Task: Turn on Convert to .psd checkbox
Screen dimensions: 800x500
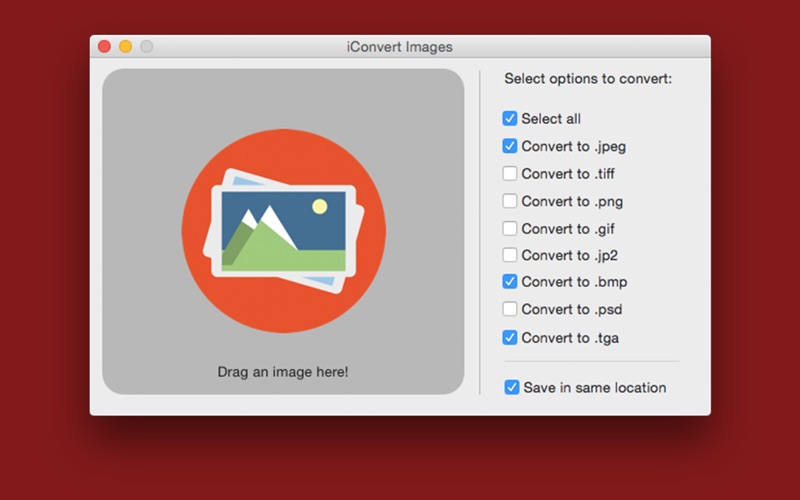Action: (509, 309)
